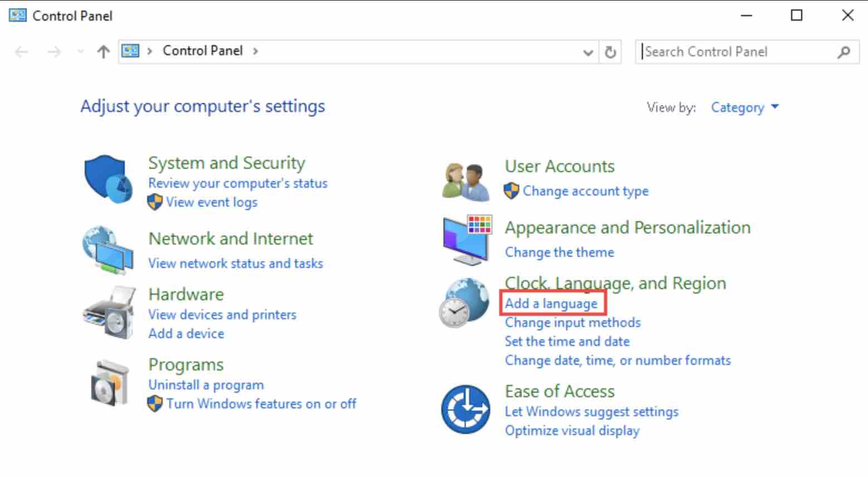This screenshot has height=478, width=868.
Task: Expand the chevron after Control Panel breadcrumb
Action: [x=256, y=51]
